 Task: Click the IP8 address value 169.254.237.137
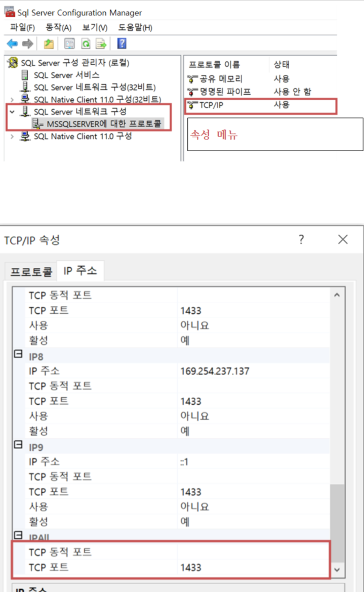point(215,371)
